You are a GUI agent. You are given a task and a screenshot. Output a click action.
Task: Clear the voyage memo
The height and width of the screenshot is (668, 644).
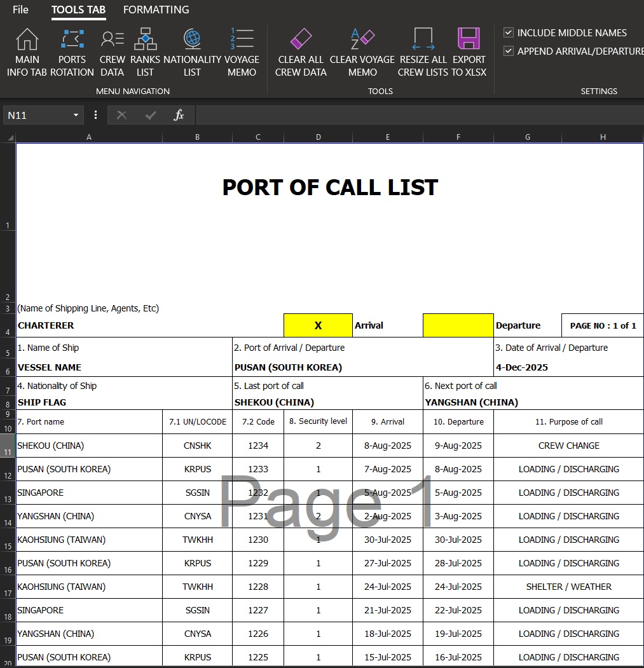pos(362,53)
